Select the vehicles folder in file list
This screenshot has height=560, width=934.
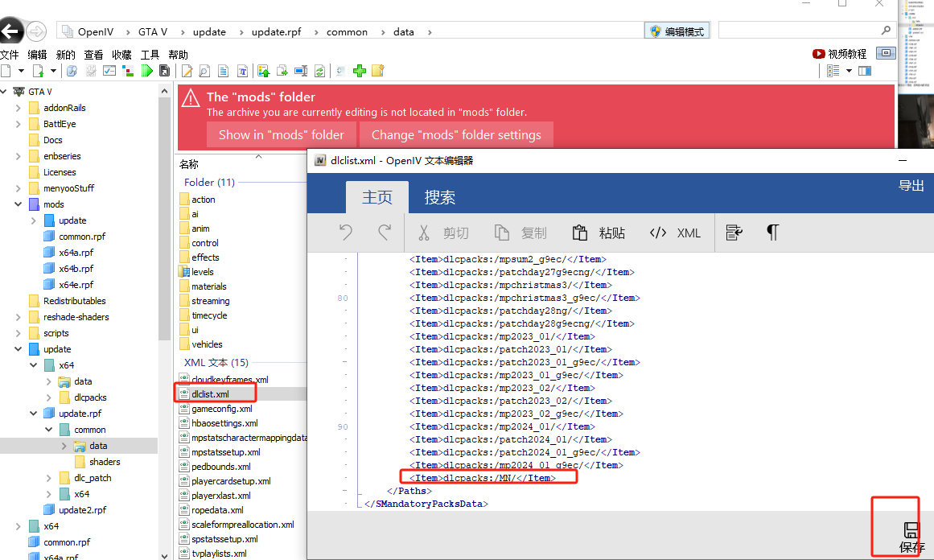tap(207, 344)
